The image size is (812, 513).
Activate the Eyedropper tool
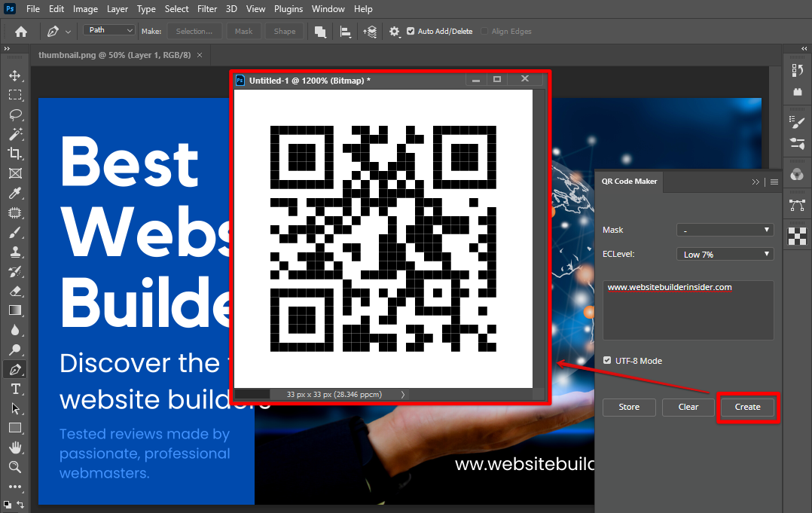[x=14, y=194]
